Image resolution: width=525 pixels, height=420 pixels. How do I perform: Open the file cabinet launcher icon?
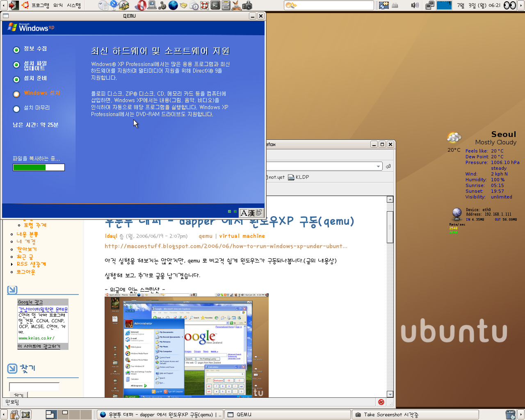point(226,5)
